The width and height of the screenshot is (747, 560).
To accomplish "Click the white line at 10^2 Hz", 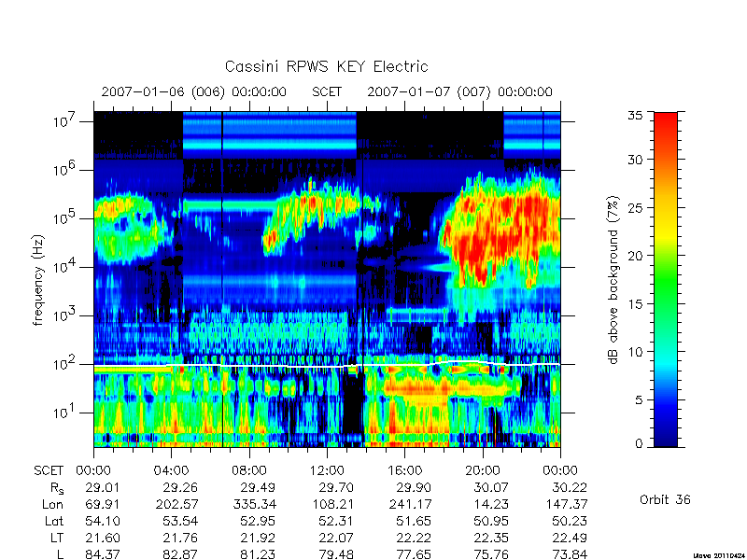I will pyautogui.click(x=327, y=365).
